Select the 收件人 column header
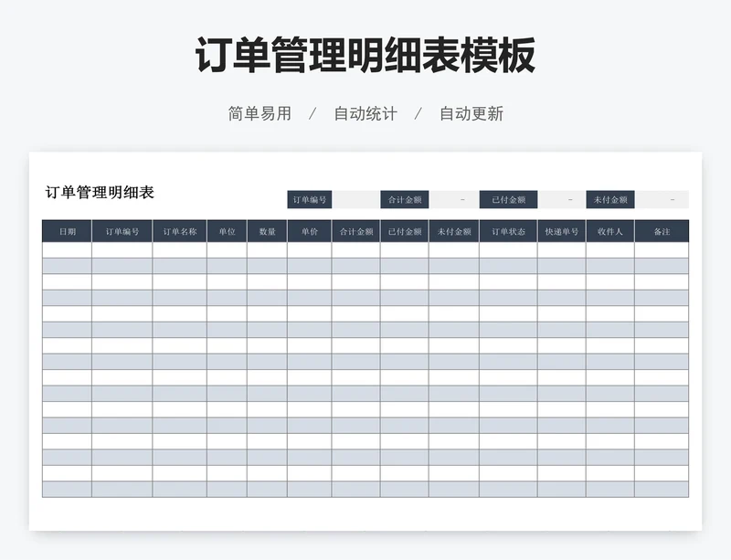The width and height of the screenshot is (731, 560). [x=610, y=231]
